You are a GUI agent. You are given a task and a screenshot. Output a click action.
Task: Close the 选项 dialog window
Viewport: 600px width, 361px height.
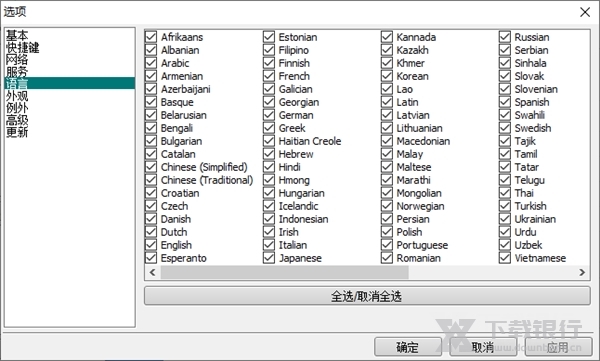[585, 12]
